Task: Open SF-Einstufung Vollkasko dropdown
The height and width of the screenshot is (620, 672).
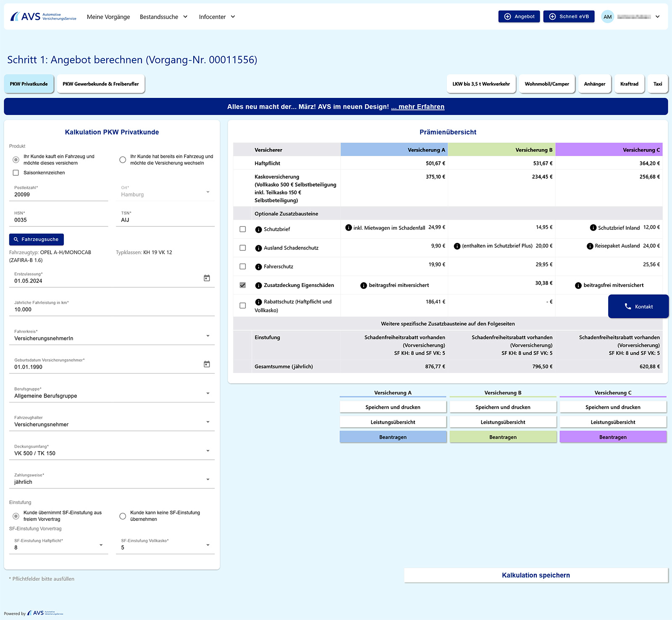Action: 165,545
